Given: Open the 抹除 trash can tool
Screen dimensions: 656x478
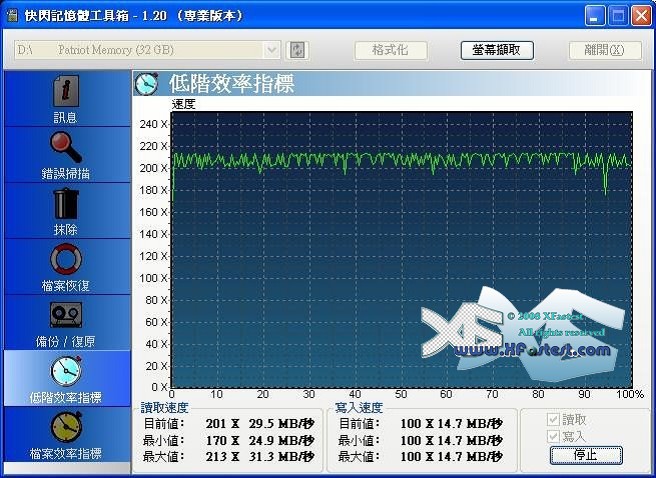Looking at the screenshot, I should [x=66, y=211].
